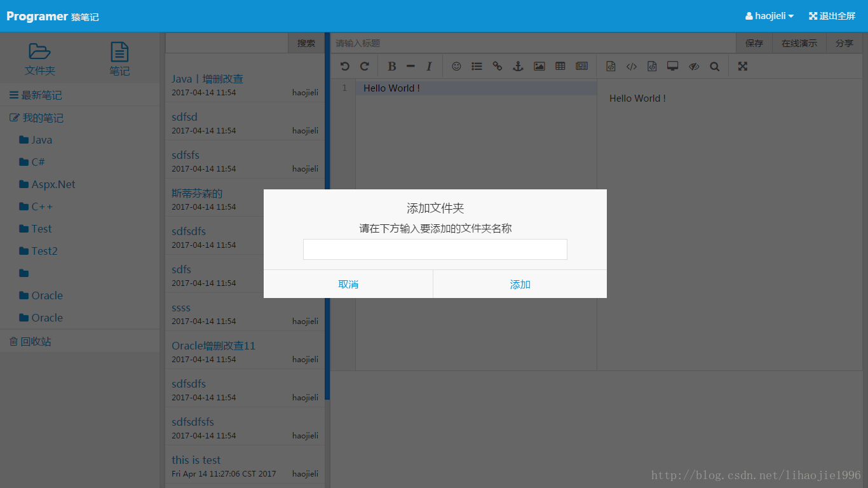Viewport: 868px width, 488px height.
Task: Click the 分享 share button
Action: point(844,43)
